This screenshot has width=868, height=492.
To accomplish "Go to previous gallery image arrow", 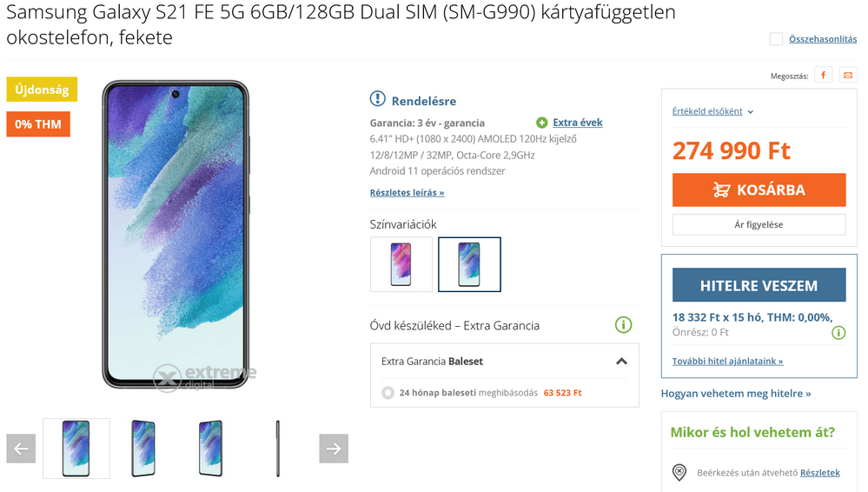I will (21, 449).
